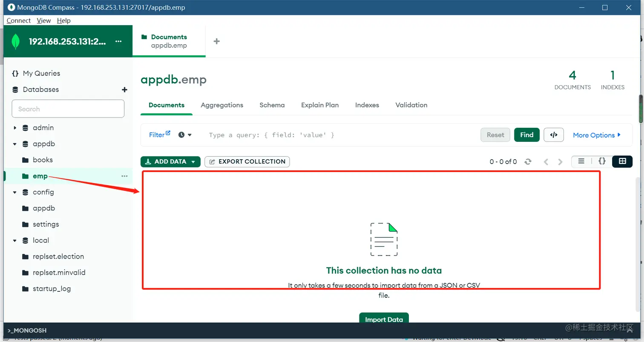Select the emp collection
This screenshot has height=342, width=644.
click(68, 176)
